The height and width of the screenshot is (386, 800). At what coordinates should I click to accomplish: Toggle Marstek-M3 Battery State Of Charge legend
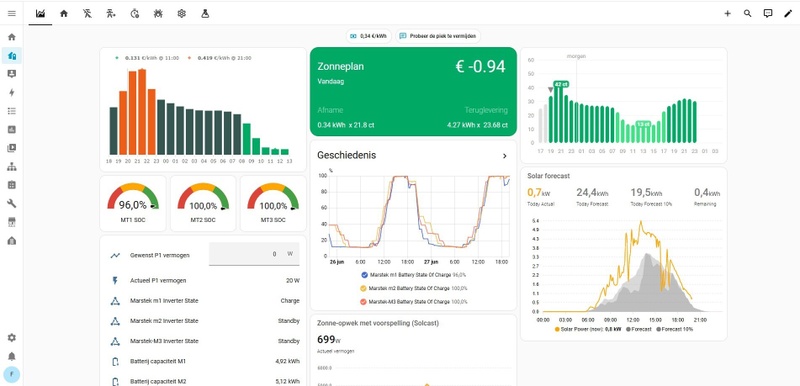tap(413, 302)
